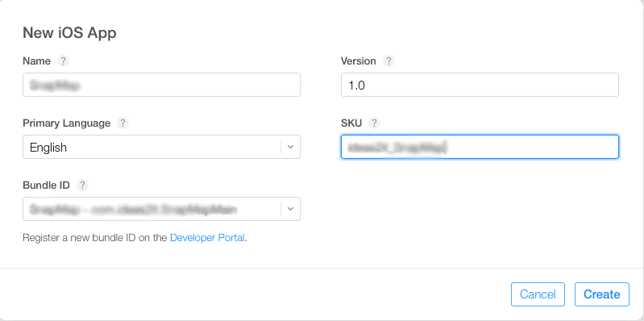Click the Bundle ID dropdown chevron
Viewport: 644px width, 321px height.
tap(290, 209)
